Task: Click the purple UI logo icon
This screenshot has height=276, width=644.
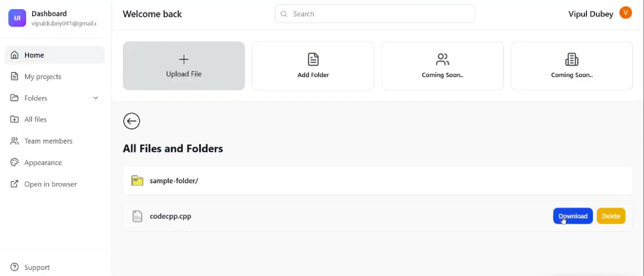Action: point(17,18)
